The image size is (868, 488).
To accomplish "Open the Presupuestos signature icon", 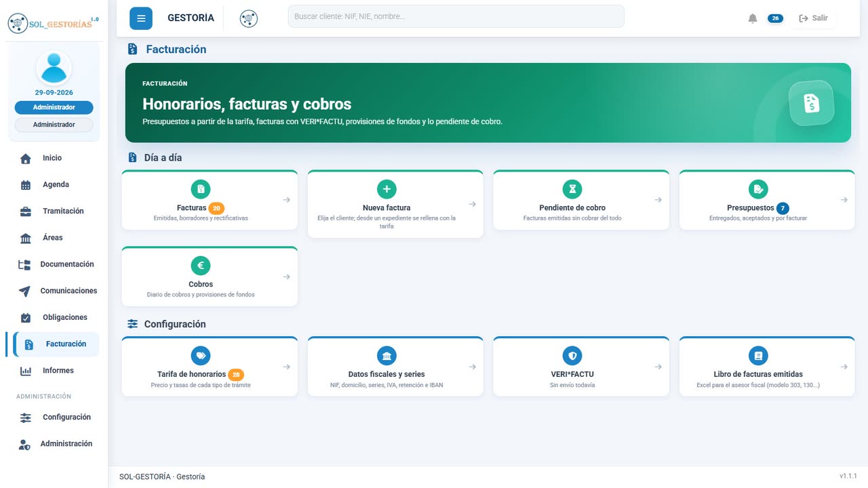I will point(758,189).
